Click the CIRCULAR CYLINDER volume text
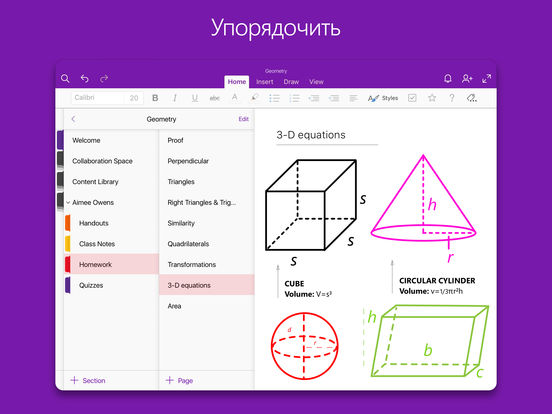The height and width of the screenshot is (414, 552). 437,286
